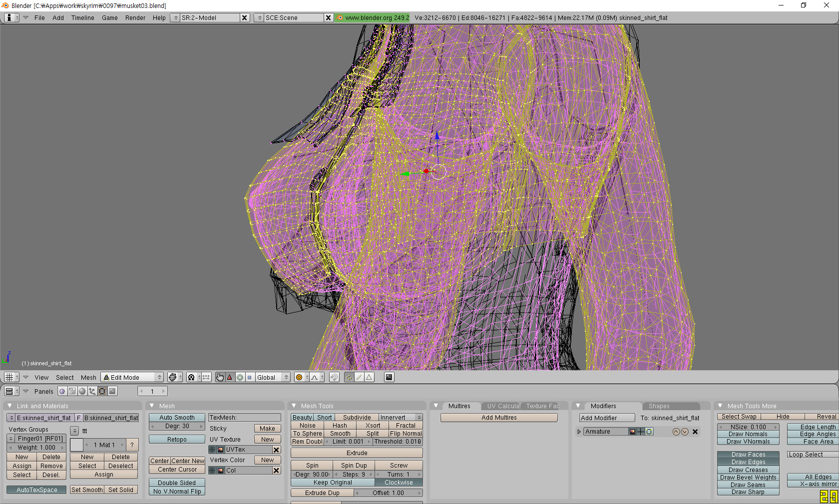Open the Global orientation dropdown

pyautogui.click(x=273, y=377)
